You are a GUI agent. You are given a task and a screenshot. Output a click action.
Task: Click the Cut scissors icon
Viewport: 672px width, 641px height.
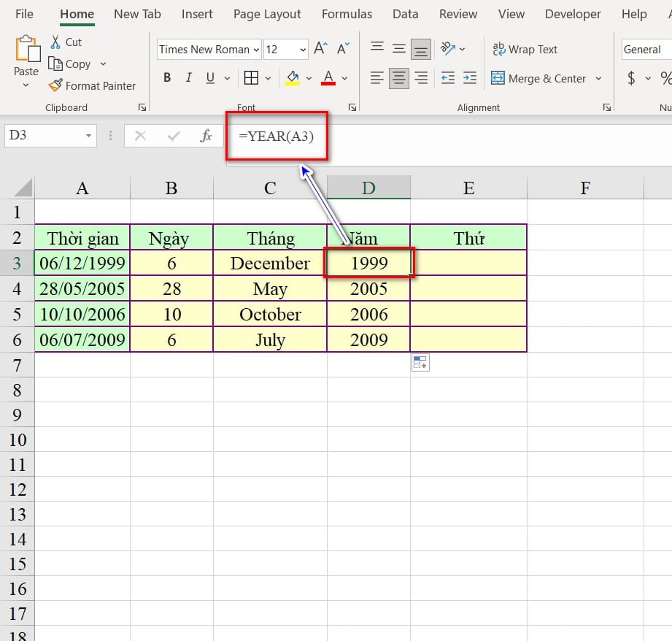[55, 42]
